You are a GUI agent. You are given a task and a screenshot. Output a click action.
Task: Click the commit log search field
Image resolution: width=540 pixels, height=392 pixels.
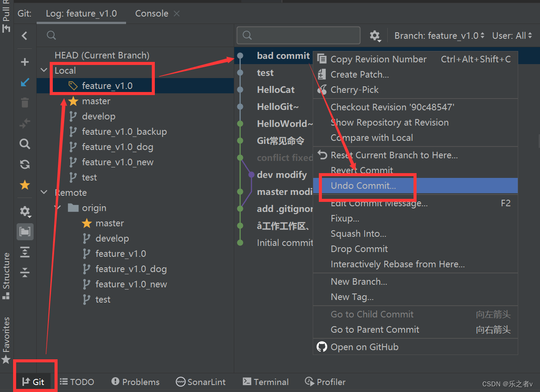coord(298,35)
